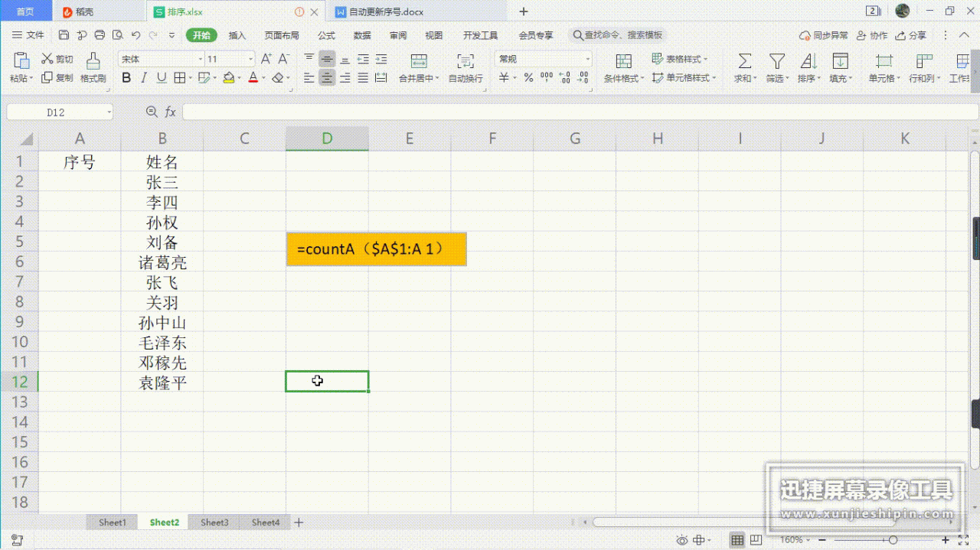Open the number format dropdown 常规
The height and width of the screenshot is (550, 980).
pyautogui.click(x=588, y=59)
